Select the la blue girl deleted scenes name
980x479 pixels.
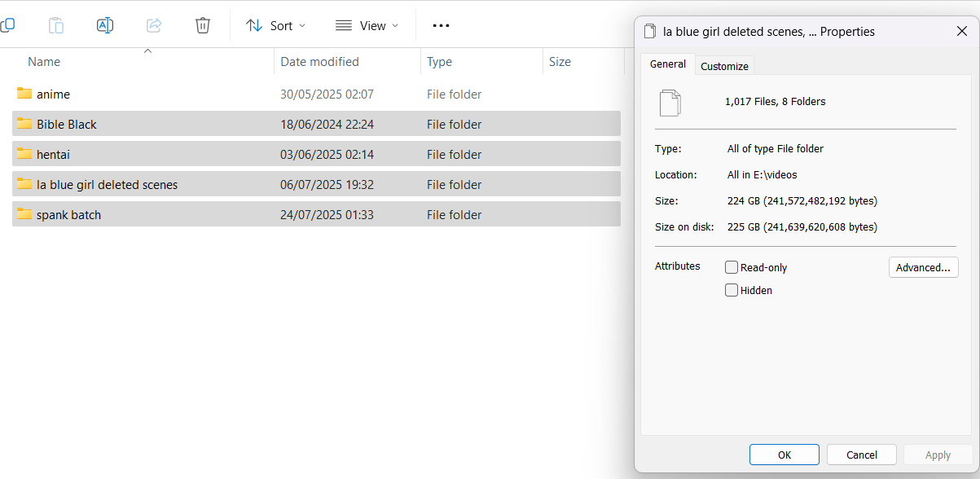[107, 185]
